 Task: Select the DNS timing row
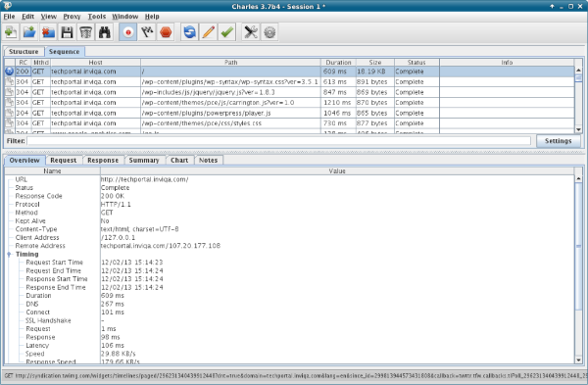[x=289, y=304]
